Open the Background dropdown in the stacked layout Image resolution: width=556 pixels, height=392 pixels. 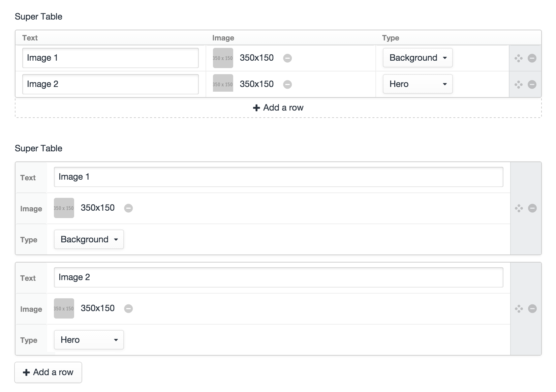pyautogui.click(x=89, y=239)
